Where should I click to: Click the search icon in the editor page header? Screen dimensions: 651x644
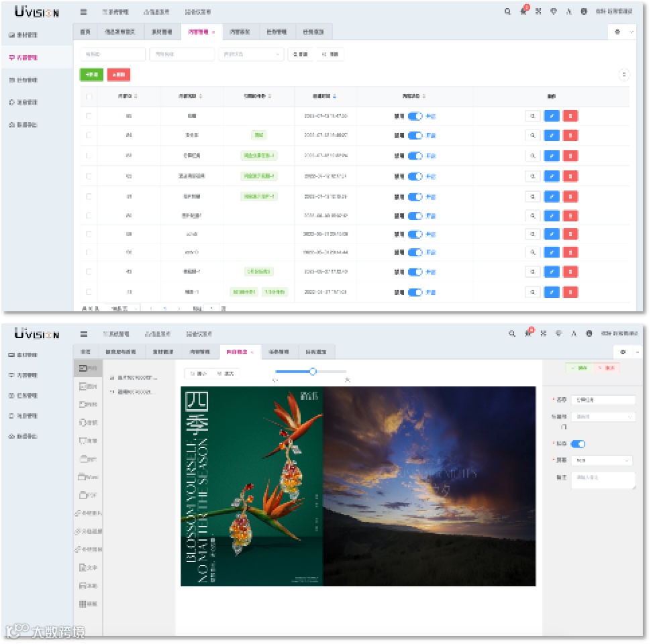512,333
